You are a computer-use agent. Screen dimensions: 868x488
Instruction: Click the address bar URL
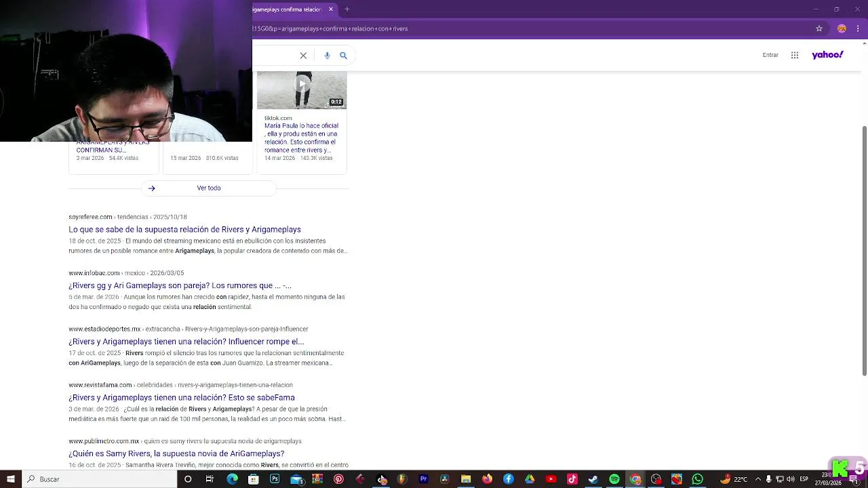(330, 28)
